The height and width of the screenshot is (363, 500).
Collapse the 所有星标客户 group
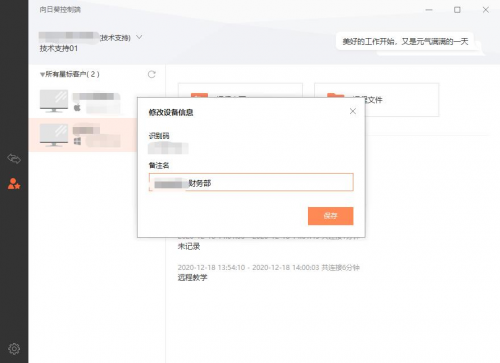point(42,74)
